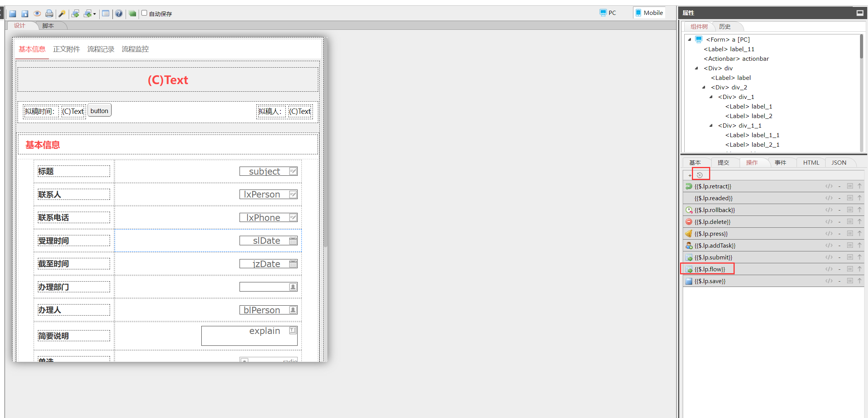Click the magic wand toolbar icon
868x418 pixels.
pos(62,14)
